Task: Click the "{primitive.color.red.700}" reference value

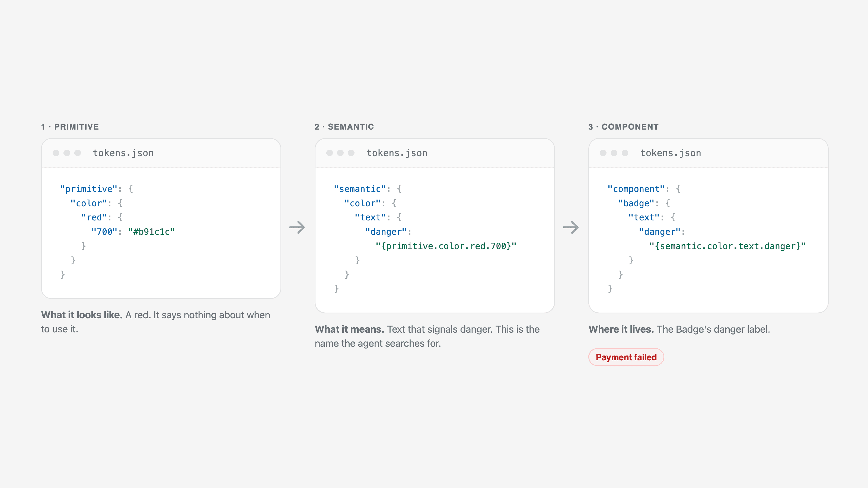Action: (x=446, y=246)
